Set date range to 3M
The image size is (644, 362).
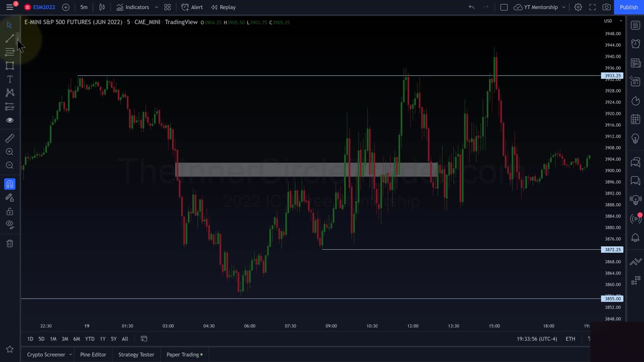pyautogui.click(x=65, y=339)
